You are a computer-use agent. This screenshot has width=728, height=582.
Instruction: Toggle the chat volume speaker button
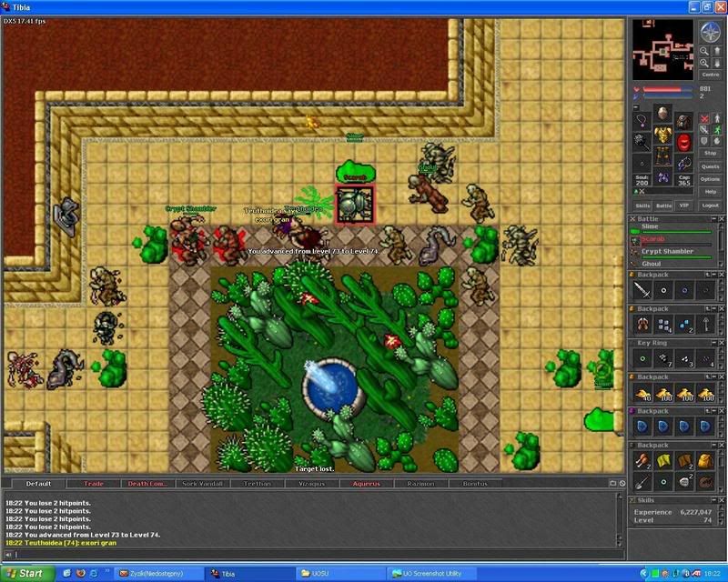click(x=8, y=555)
